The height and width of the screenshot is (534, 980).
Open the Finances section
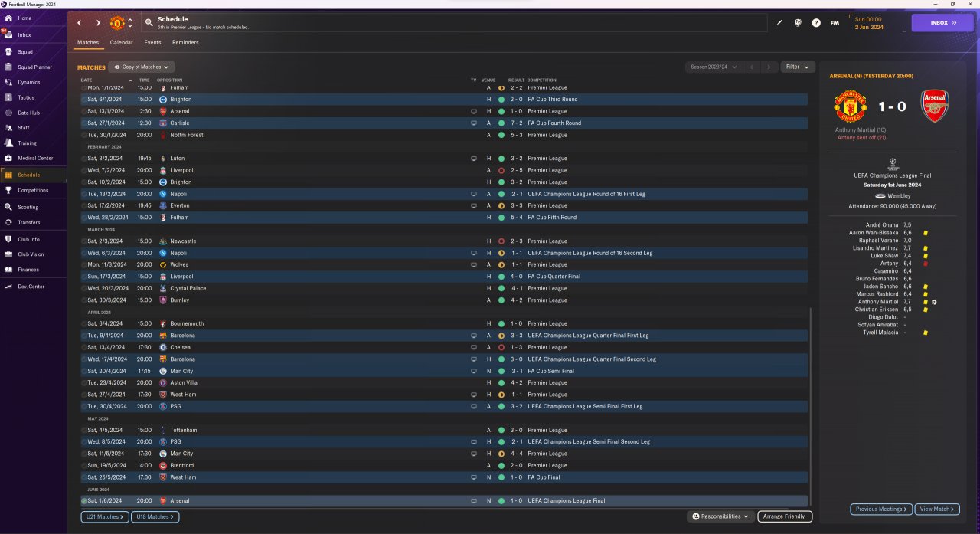pos(28,270)
